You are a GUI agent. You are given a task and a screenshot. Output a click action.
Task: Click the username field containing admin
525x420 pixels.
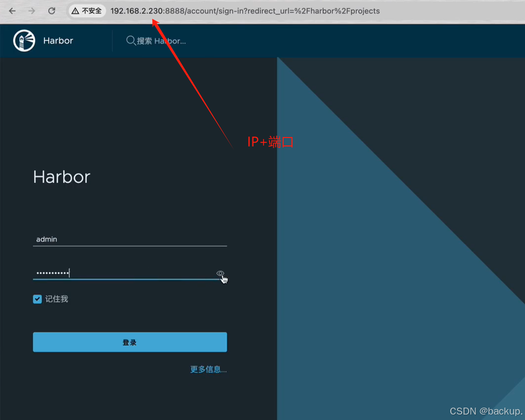130,239
